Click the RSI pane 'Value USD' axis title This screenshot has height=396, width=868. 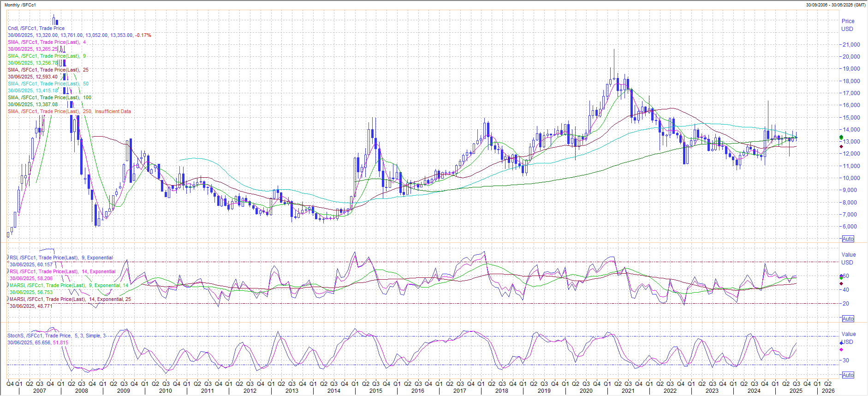pyautogui.click(x=848, y=258)
